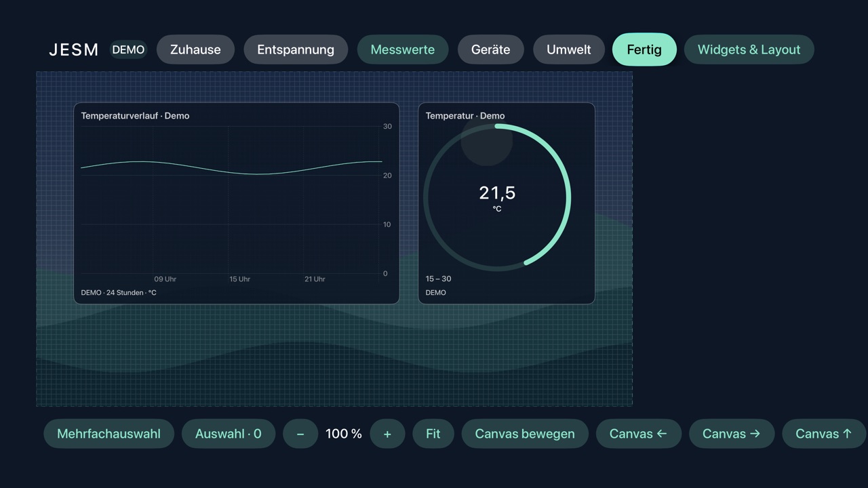This screenshot has height=488, width=868.
Task: Move canvas up with Canvas ↑ button
Action: pos(824,434)
